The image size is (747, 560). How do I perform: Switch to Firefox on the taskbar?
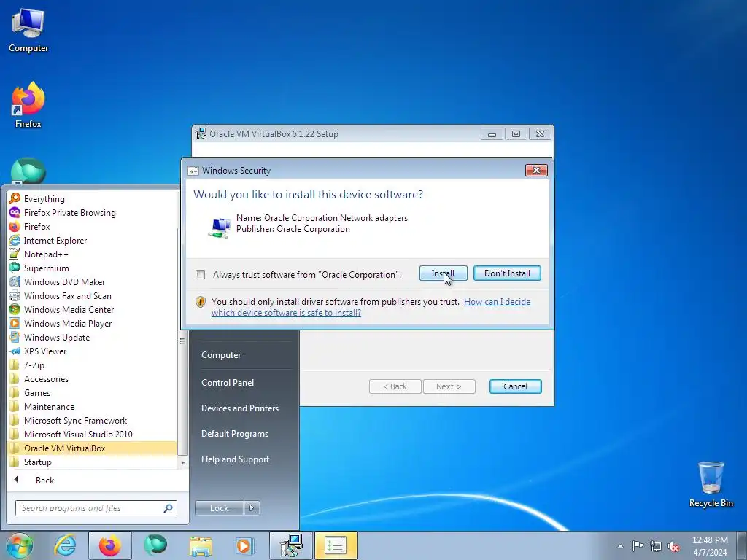pyautogui.click(x=109, y=545)
